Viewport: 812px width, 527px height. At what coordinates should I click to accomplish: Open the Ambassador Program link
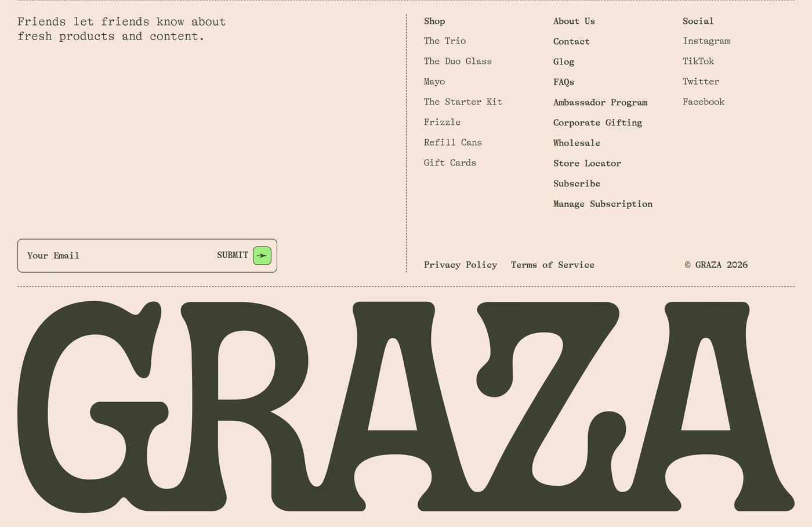(600, 103)
